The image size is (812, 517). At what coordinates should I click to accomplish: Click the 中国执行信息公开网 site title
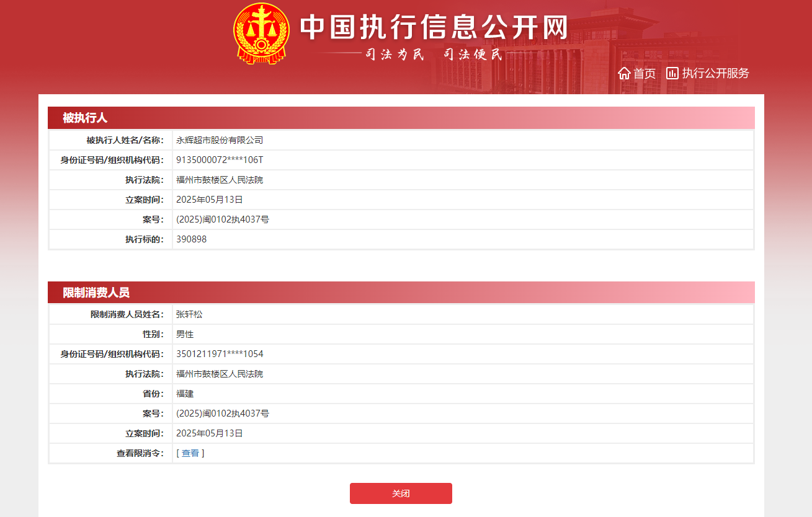[434, 27]
